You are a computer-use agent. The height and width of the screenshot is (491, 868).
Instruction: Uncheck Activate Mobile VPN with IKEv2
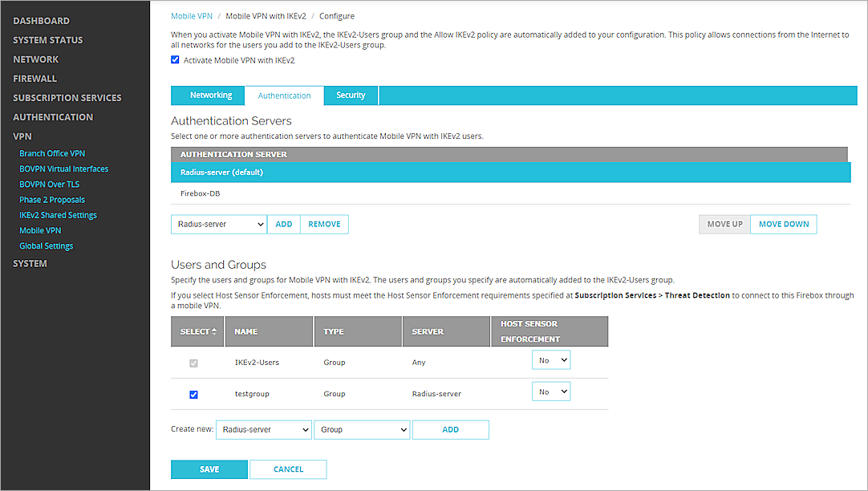(x=175, y=59)
